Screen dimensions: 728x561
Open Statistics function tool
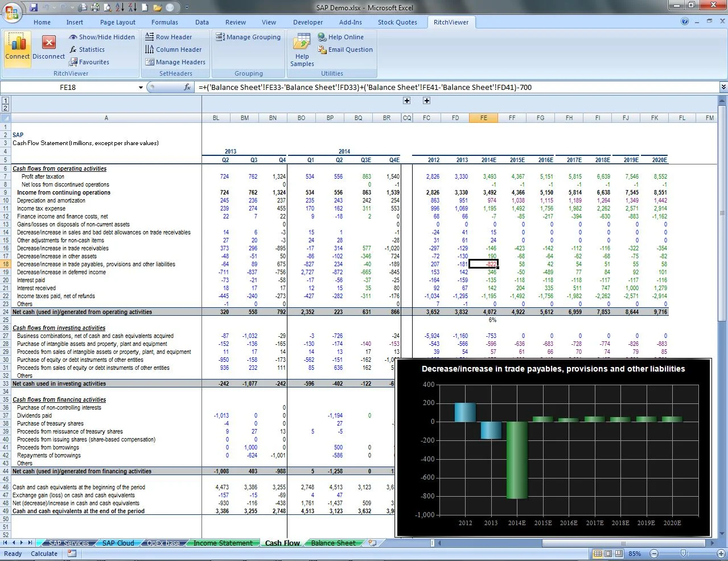click(x=87, y=49)
